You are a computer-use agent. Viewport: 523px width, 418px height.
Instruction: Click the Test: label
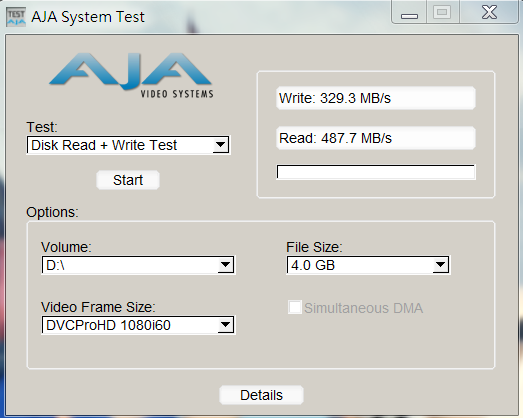(42, 127)
